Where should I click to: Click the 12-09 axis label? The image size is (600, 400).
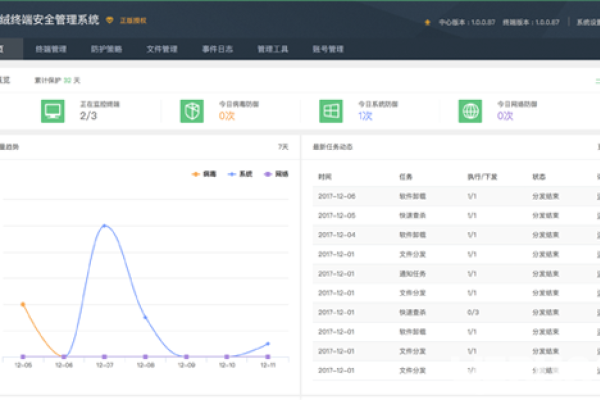click(x=186, y=365)
